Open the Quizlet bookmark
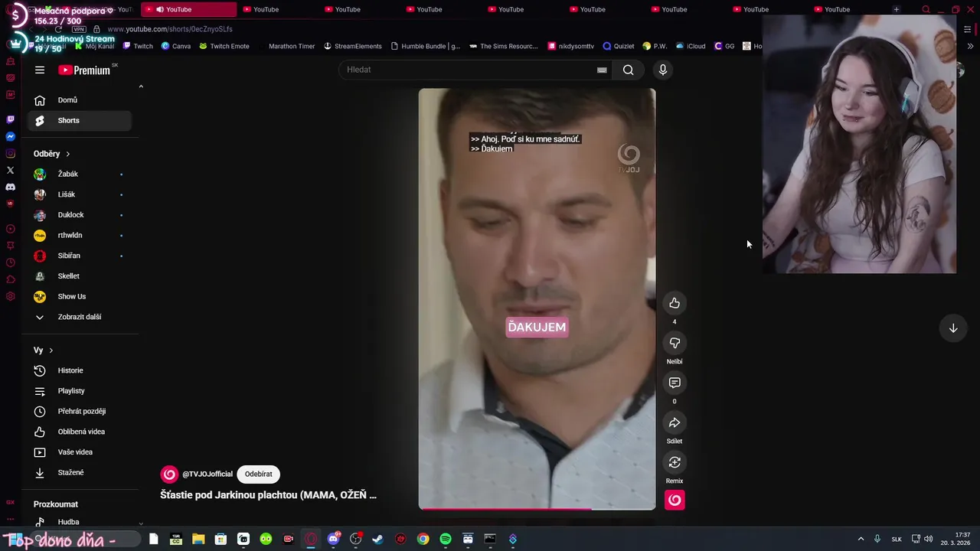The image size is (980, 551). pyautogui.click(x=619, y=46)
